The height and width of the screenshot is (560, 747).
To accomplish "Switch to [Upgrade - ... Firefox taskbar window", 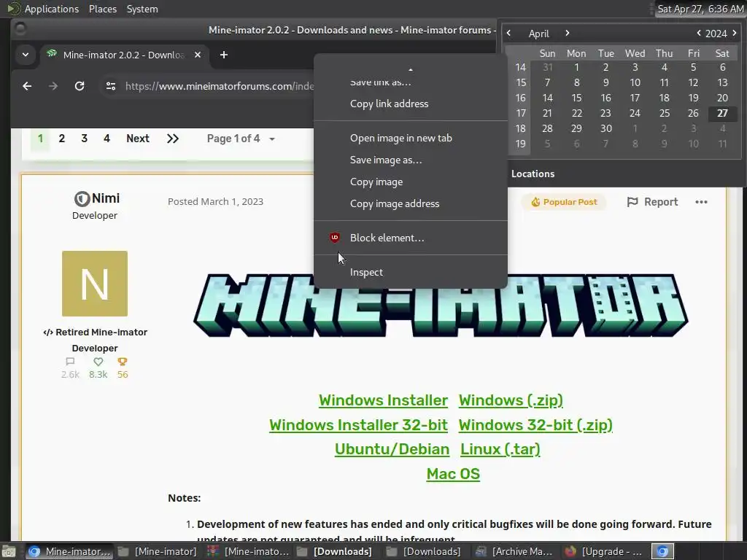I will coord(604,551).
